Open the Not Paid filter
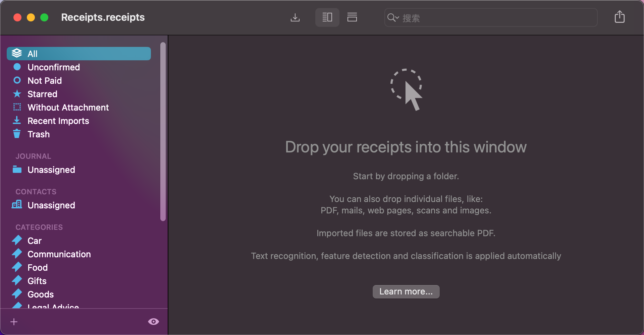Viewport: 644px width, 335px height. tap(45, 81)
